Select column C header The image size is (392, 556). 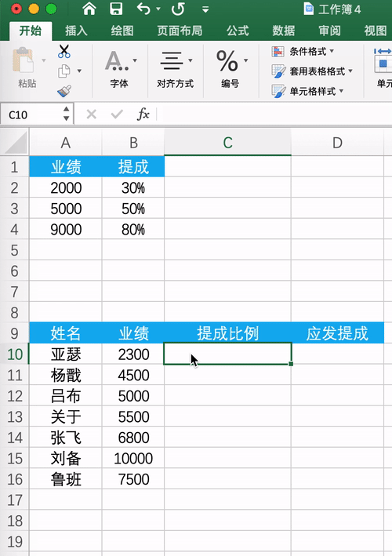[227, 143]
